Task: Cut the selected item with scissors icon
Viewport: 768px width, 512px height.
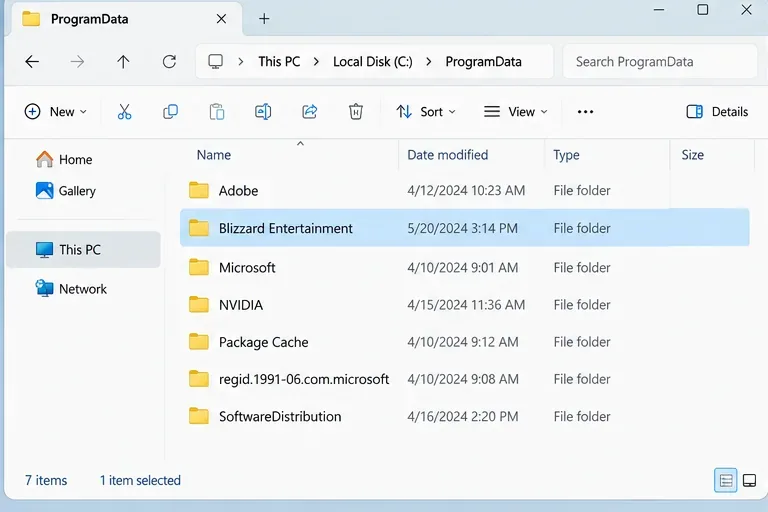Action: [124, 112]
